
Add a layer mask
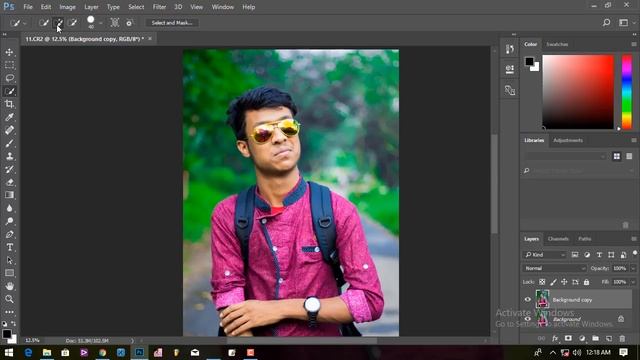(x=568, y=338)
